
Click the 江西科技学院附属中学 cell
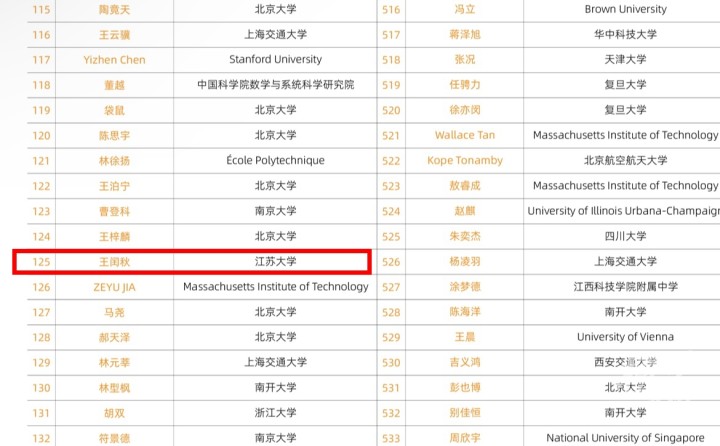[626, 287]
